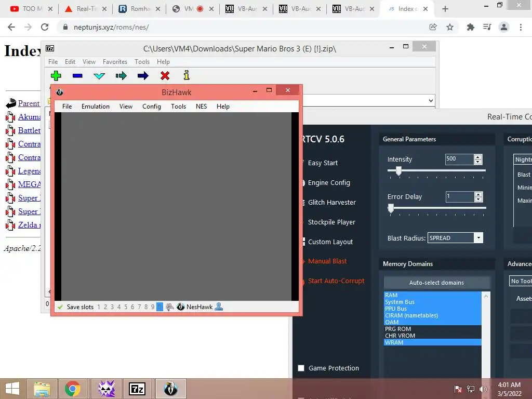The width and height of the screenshot is (532, 399).
Task: Open Glitch Harvester in RTCV sidebar
Action: (331, 203)
